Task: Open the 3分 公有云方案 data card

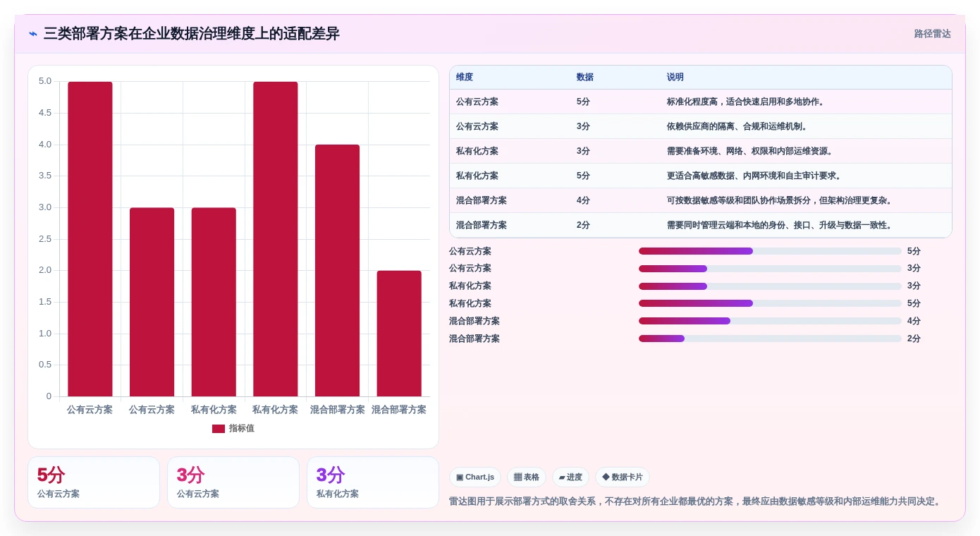Action: [x=233, y=482]
